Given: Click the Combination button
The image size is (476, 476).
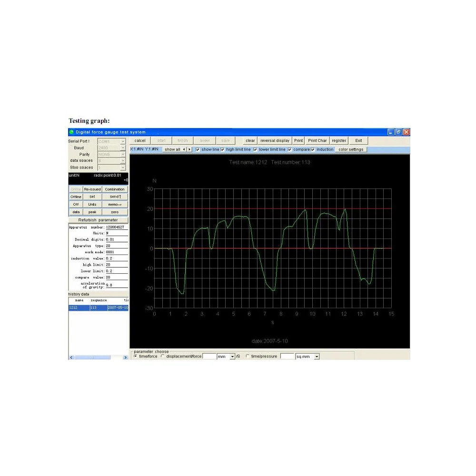Looking at the screenshot, I should coord(115,189).
